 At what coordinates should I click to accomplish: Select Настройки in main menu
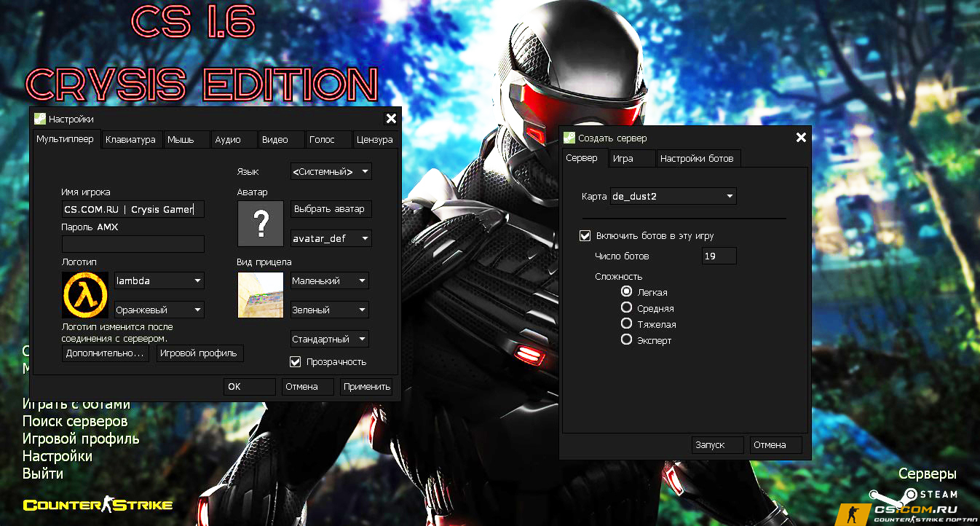point(58,456)
